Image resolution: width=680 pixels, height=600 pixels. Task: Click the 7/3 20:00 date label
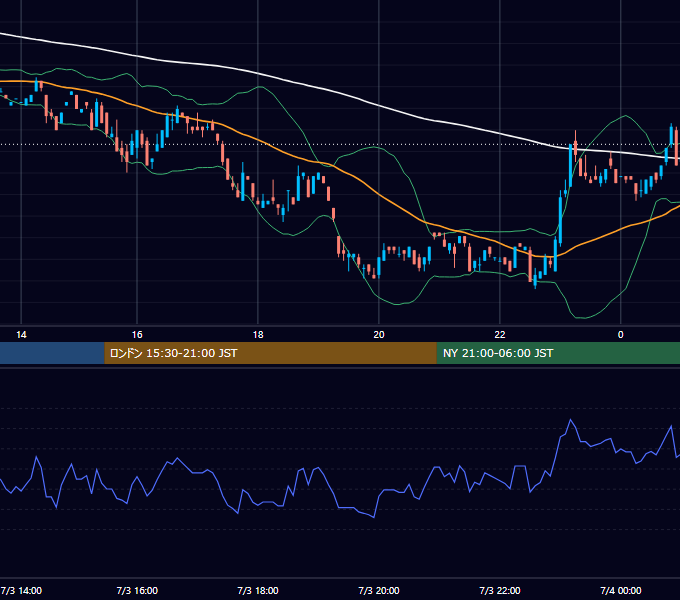pyautogui.click(x=379, y=590)
